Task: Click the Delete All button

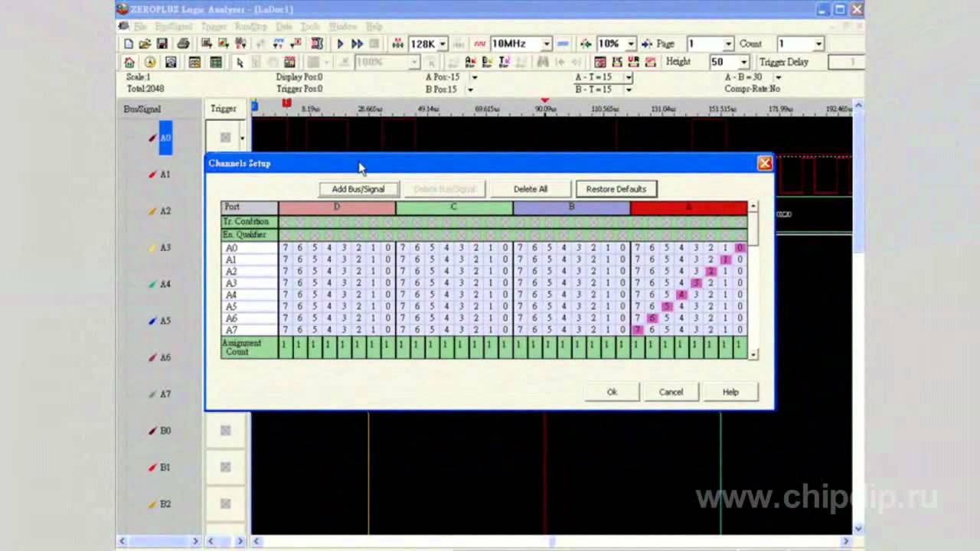Action: (531, 189)
